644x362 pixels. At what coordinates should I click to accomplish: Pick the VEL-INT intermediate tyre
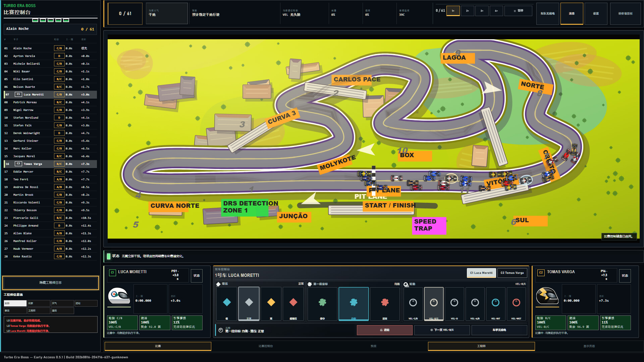(x=495, y=304)
